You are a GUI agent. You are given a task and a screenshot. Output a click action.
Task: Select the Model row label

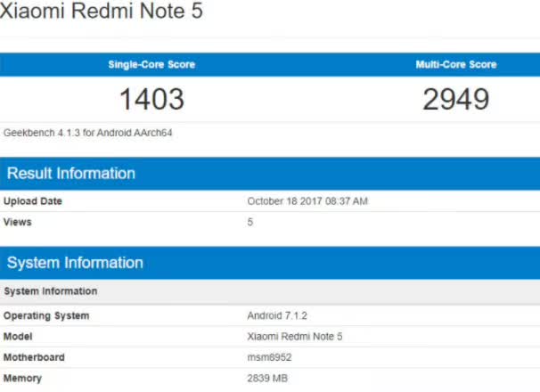[x=19, y=337]
